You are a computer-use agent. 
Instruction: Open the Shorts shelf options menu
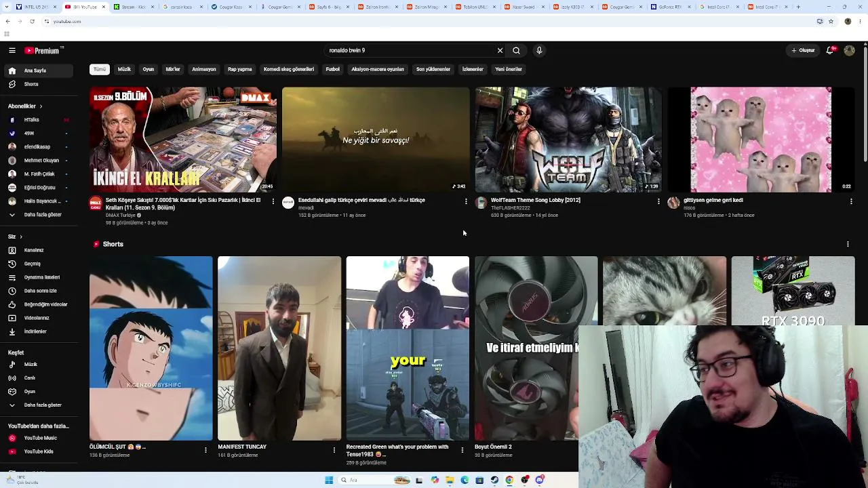pyautogui.click(x=848, y=244)
